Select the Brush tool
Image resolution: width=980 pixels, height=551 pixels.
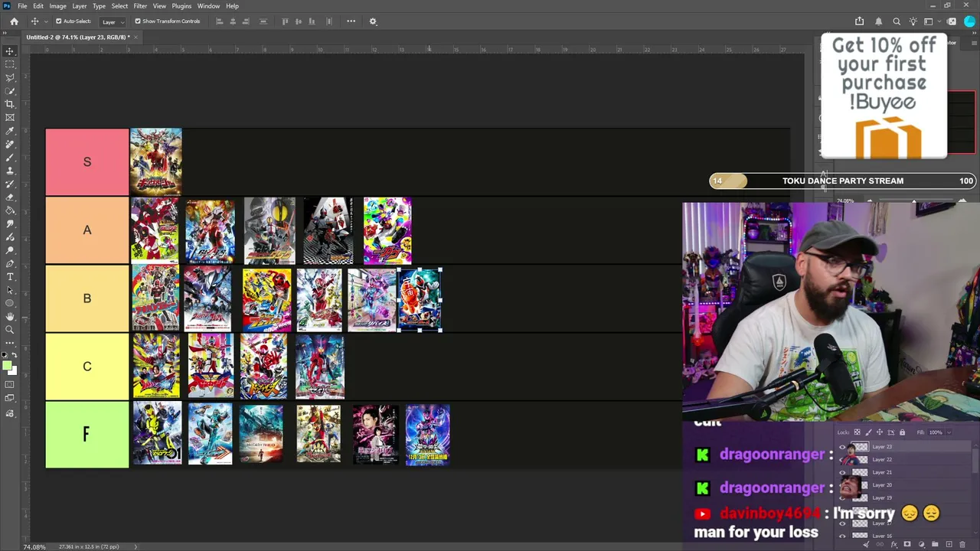pyautogui.click(x=10, y=157)
